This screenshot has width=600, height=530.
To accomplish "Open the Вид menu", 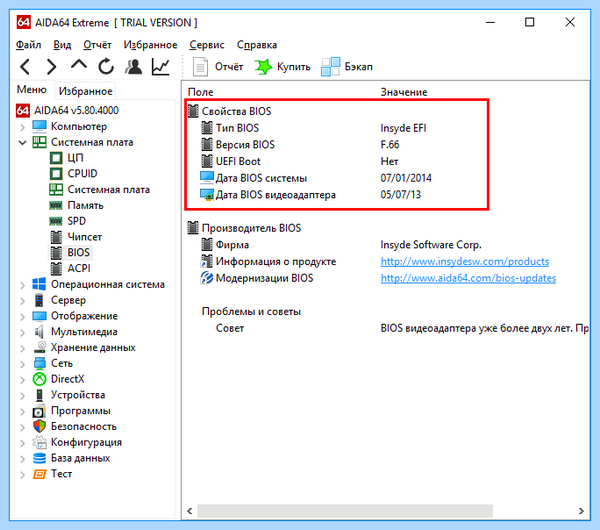I will (x=62, y=45).
